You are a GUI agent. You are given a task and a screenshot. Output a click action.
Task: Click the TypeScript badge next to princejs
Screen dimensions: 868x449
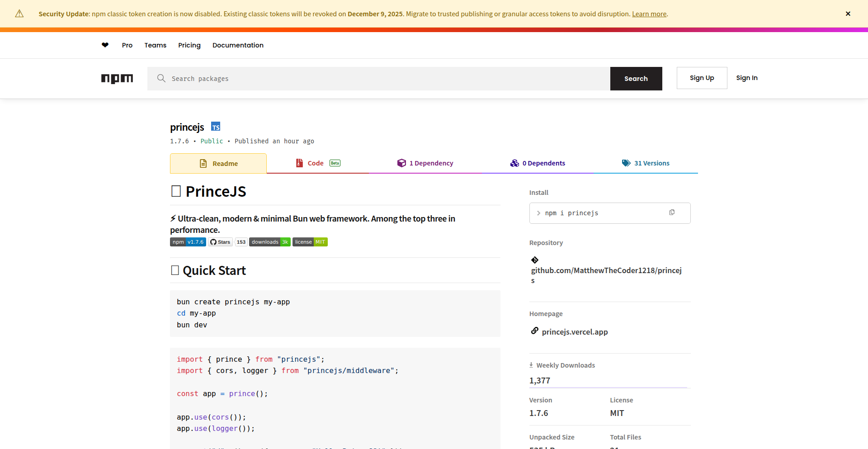pos(216,127)
